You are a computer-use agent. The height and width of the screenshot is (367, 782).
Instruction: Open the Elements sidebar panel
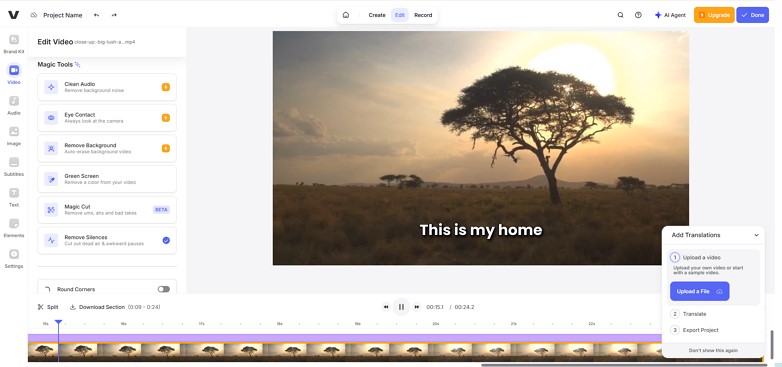pos(14,227)
